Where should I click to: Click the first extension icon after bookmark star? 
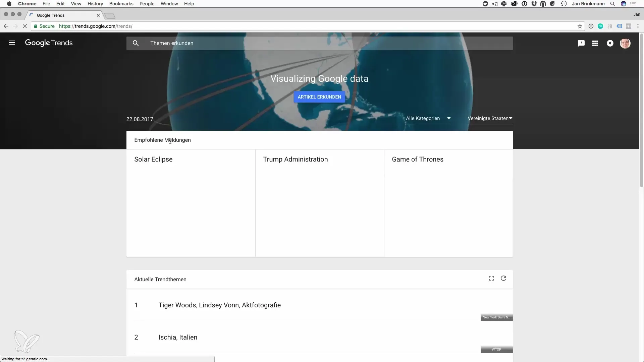pyautogui.click(x=591, y=26)
